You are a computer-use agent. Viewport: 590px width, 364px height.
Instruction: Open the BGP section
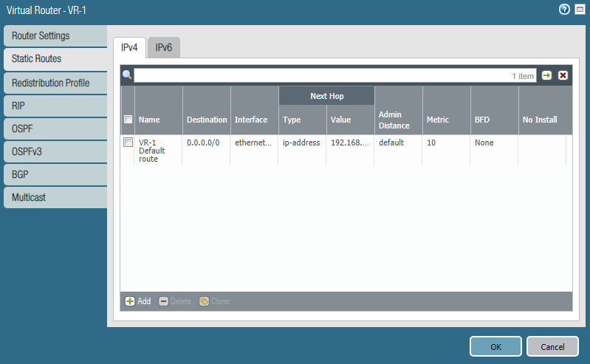click(x=55, y=175)
